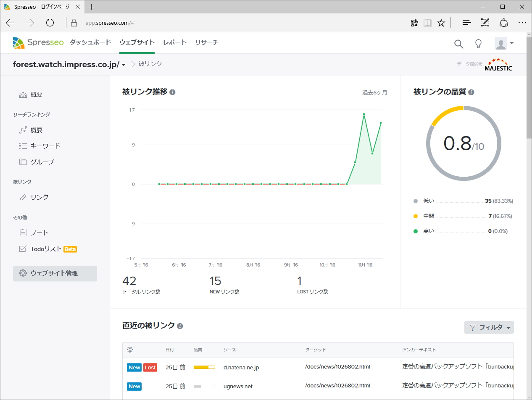The width and height of the screenshot is (532, 400).
Task: Click the gear icon in the backlinks table header
Action: (130, 349)
